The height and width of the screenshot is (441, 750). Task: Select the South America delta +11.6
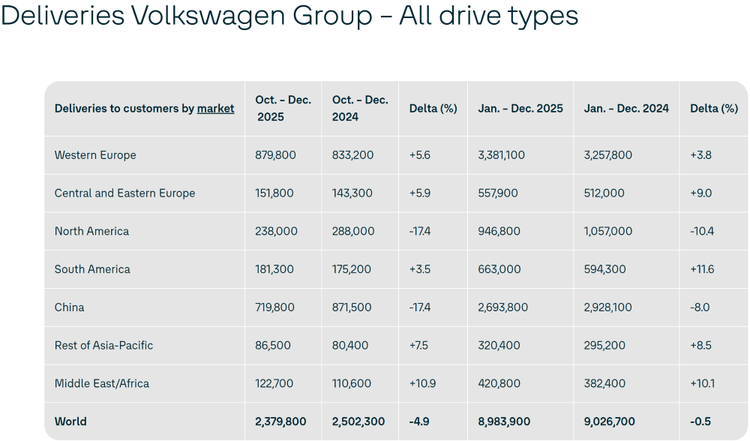[x=704, y=269]
